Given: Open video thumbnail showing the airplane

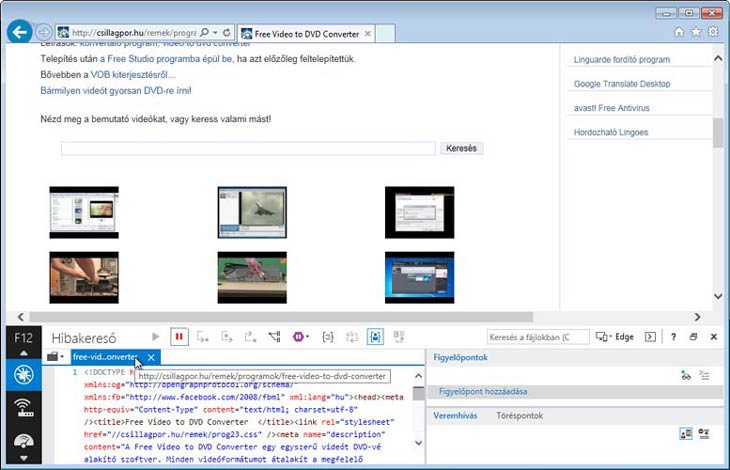Looking at the screenshot, I should [252, 213].
